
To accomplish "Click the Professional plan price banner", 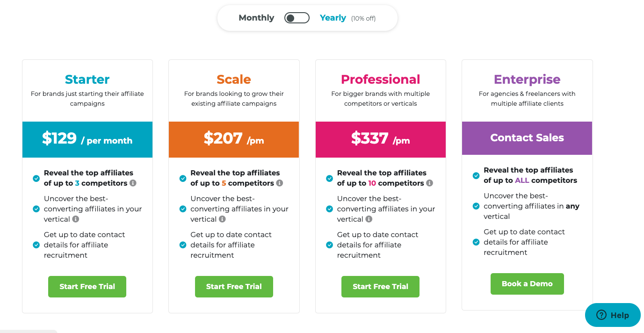I will (380, 139).
